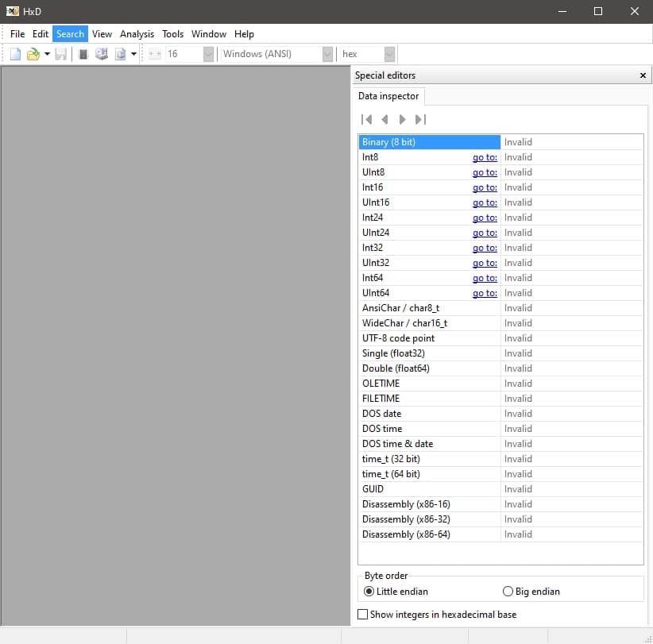653x644 pixels.
Task: Select the UTF-8 code point row
Action: [500, 338]
